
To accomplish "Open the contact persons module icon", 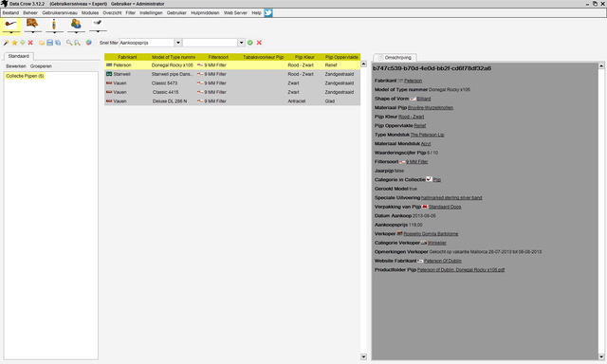I will [76, 24].
